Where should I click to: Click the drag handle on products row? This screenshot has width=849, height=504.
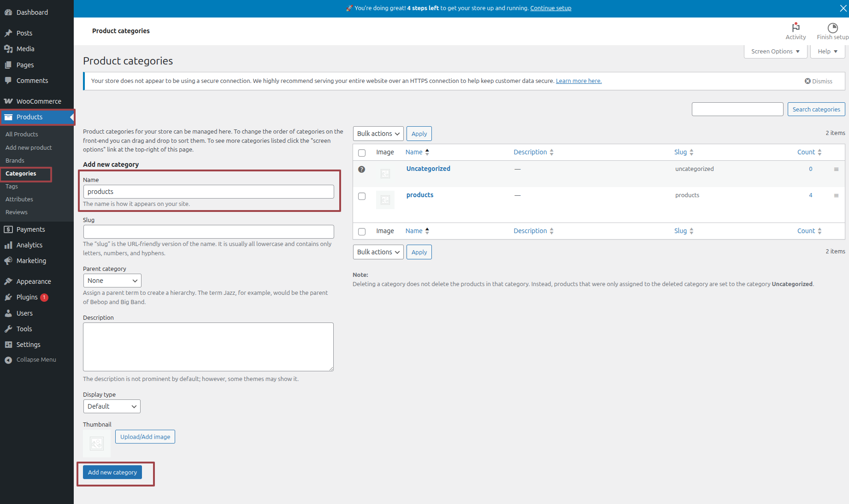coord(836,196)
